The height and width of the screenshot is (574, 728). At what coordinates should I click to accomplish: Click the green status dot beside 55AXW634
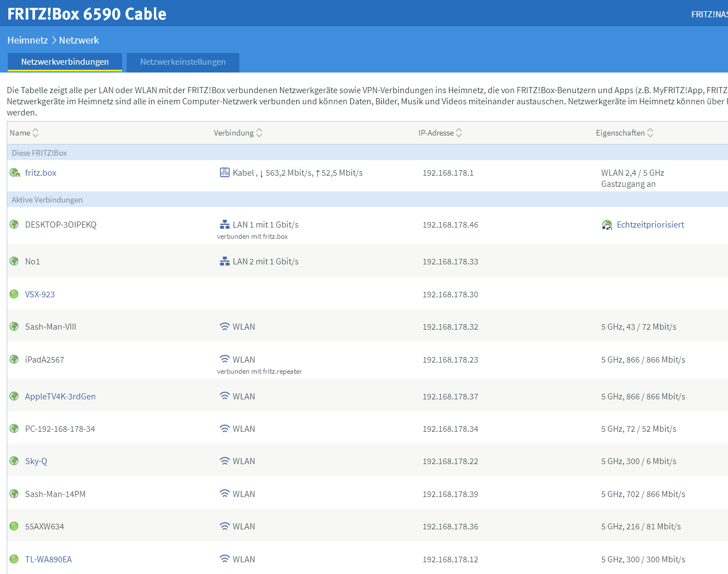click(15, 526)
